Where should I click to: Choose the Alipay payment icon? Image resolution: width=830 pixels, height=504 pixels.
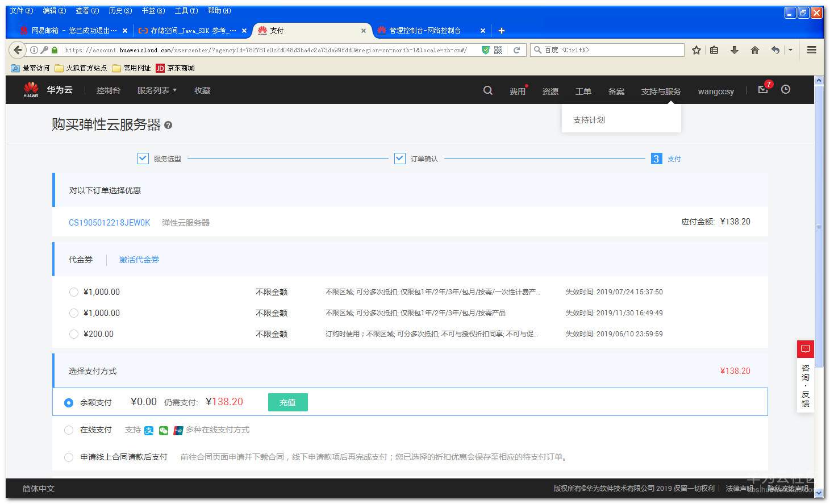click(149, 431)
